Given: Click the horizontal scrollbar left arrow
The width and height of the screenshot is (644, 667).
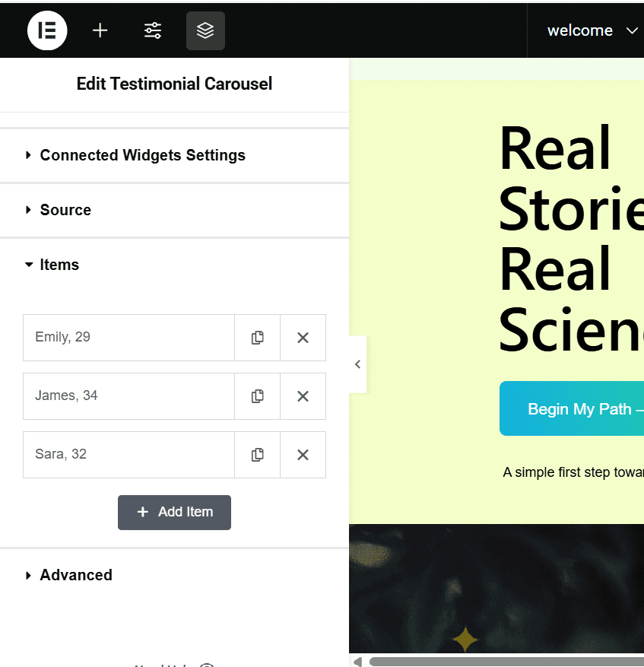Looking at the screenshot, I should pos(357,662).
